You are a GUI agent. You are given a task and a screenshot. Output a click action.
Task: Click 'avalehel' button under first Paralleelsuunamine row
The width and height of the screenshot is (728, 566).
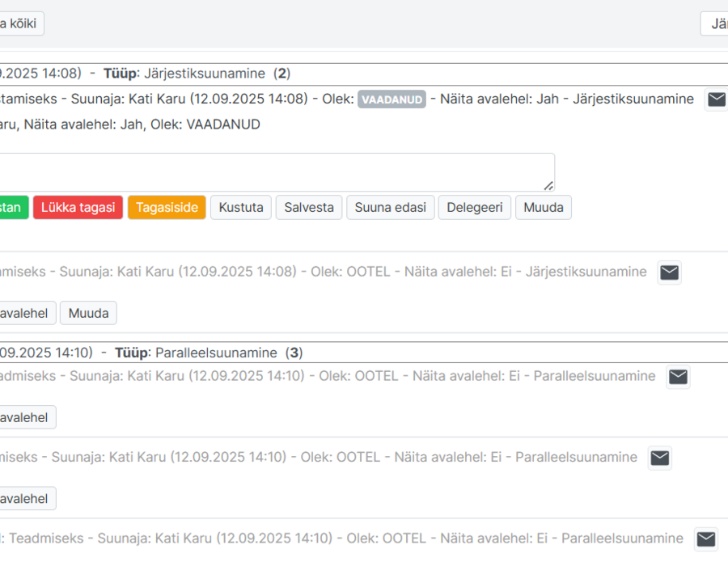pos(28,417)
